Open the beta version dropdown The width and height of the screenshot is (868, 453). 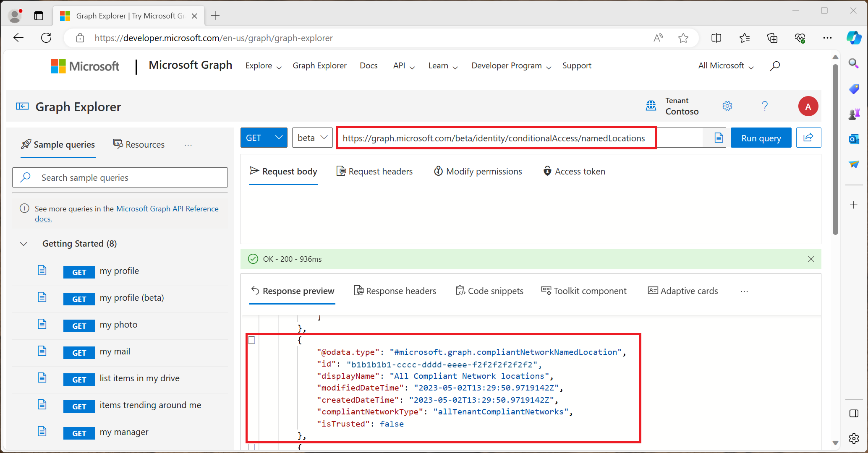312,138
